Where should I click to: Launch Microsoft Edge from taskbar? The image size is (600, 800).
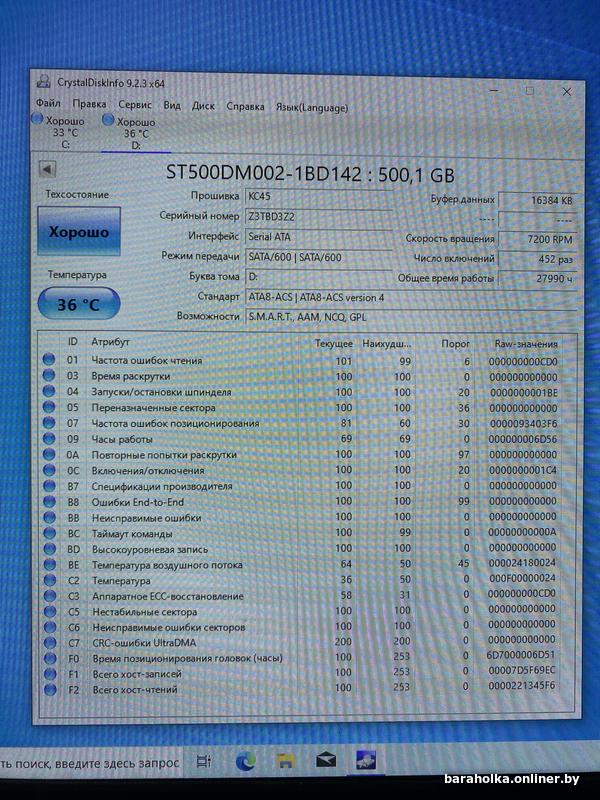pyautogui.click(x=246, y=762)
